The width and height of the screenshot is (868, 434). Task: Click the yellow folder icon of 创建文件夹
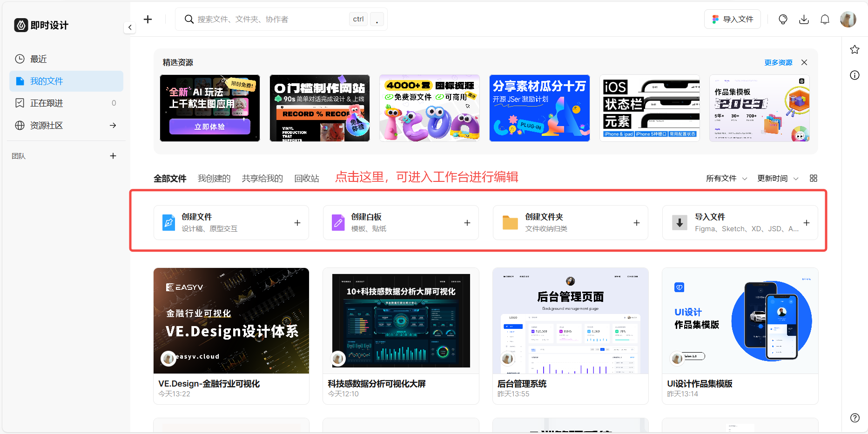510,223
